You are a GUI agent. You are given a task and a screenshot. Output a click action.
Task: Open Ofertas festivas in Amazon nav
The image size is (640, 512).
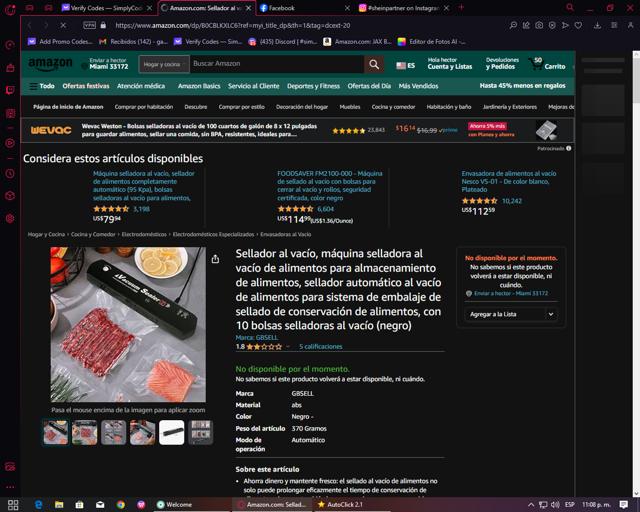click(86, 86)
